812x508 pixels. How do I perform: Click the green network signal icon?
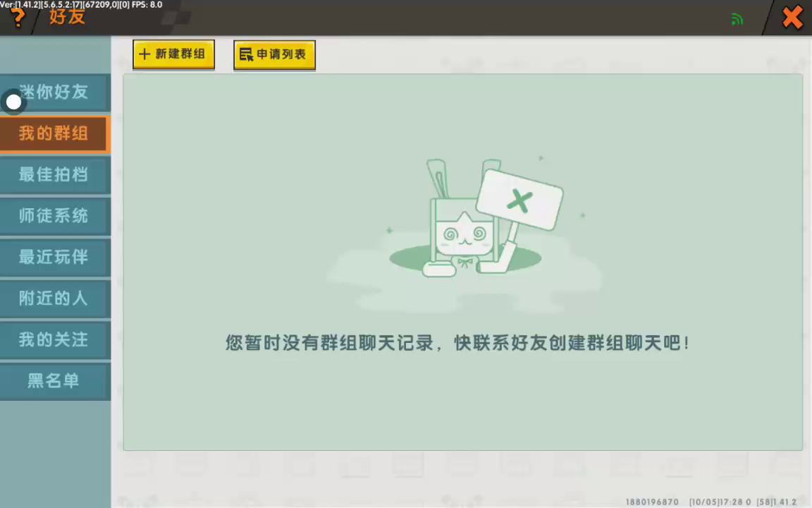(x=737, y=19)
